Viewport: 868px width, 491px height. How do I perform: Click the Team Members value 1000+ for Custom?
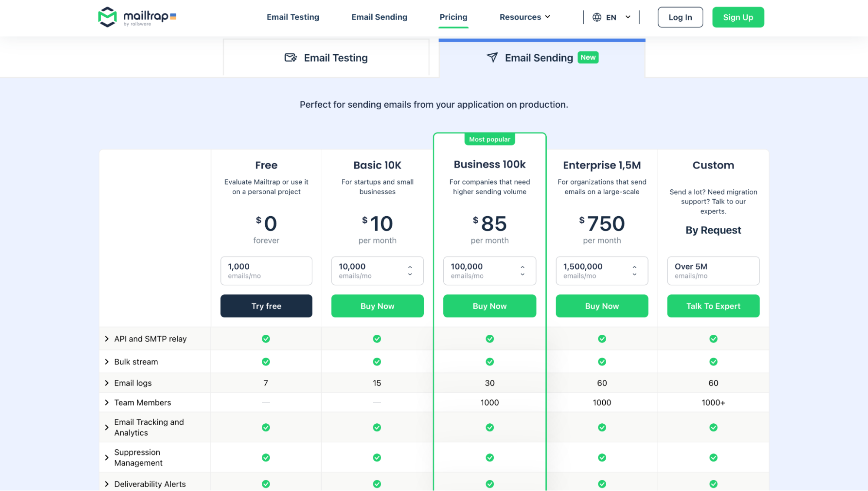tap(713, 402)
